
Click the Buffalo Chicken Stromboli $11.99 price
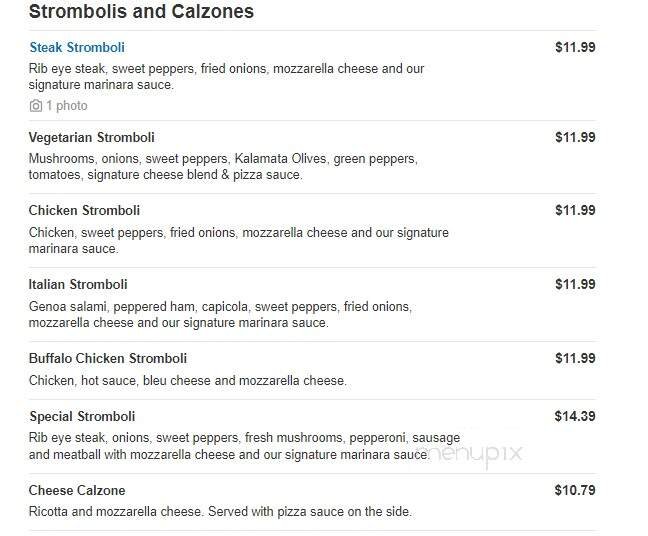pyautogui.click(x=575, y=358)
